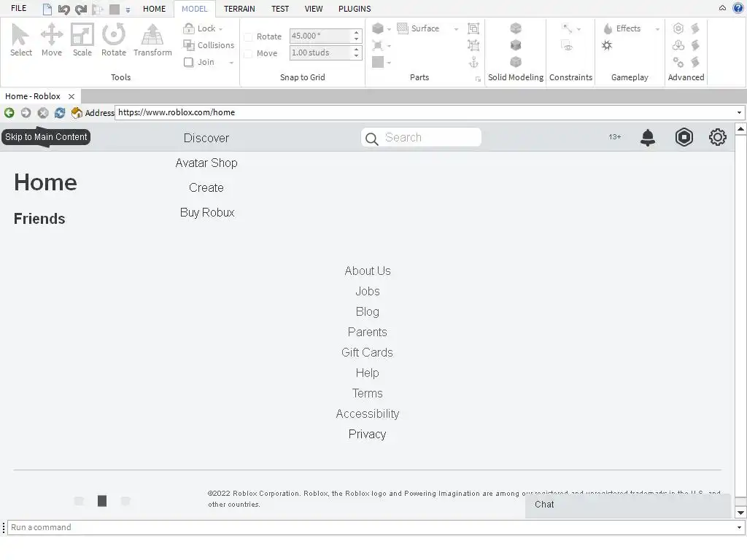Click the Ungroup icon in Parts

[473, 45]
